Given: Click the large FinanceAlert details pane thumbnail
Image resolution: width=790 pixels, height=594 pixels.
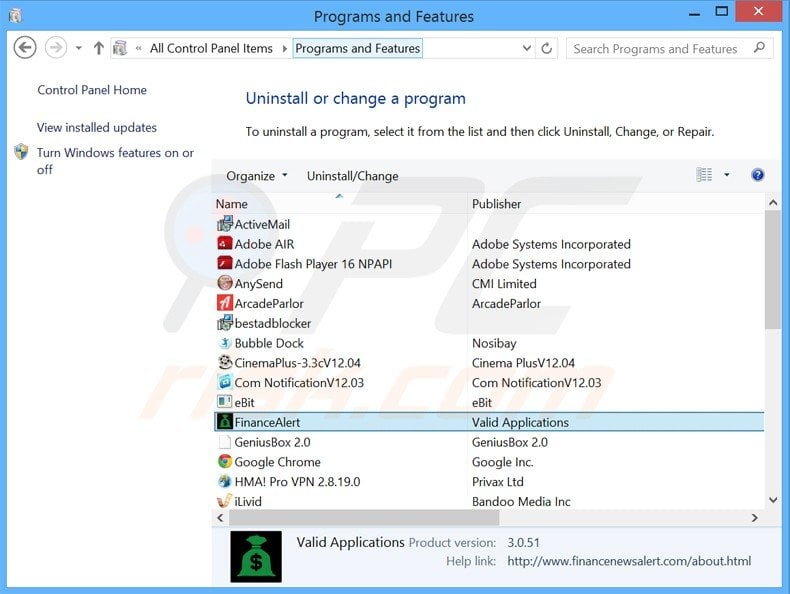Looking at the screenshot, I should click(x=256, y=557).
